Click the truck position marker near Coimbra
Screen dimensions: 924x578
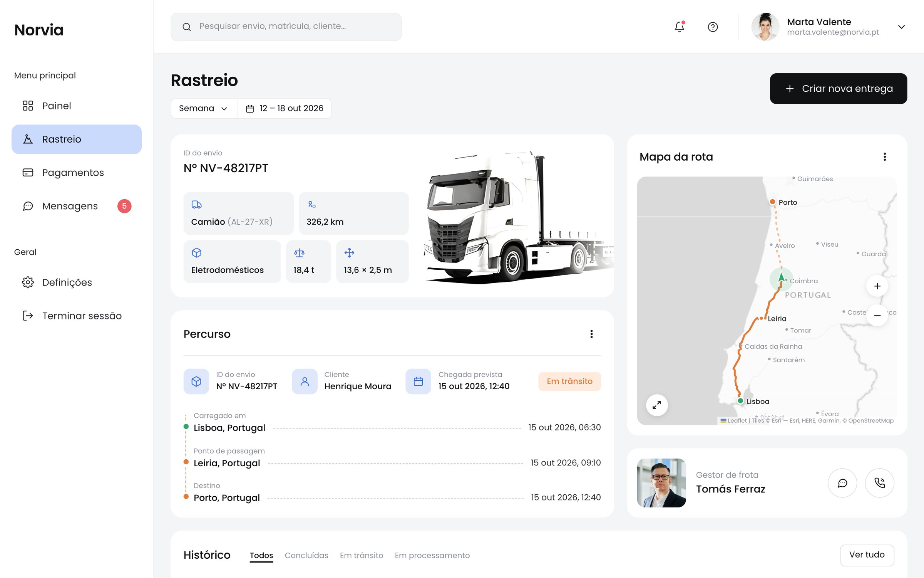coord(781,279)
